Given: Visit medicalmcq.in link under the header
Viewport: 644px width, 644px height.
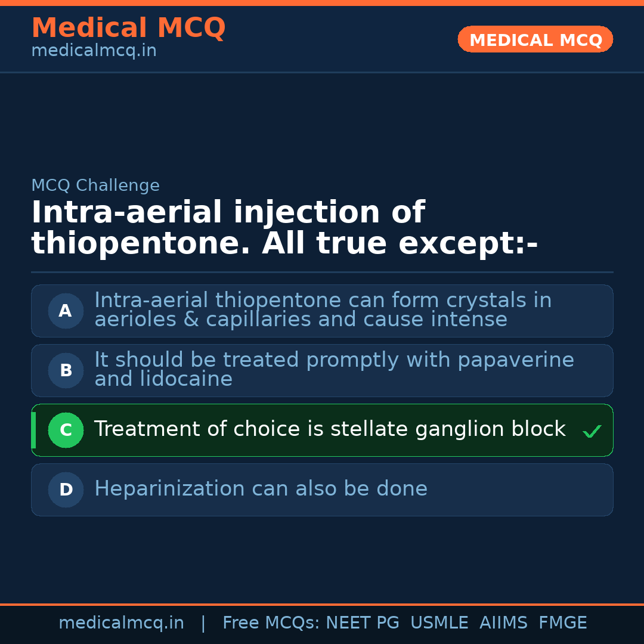Looking at the screenshot, I should 94,51.
